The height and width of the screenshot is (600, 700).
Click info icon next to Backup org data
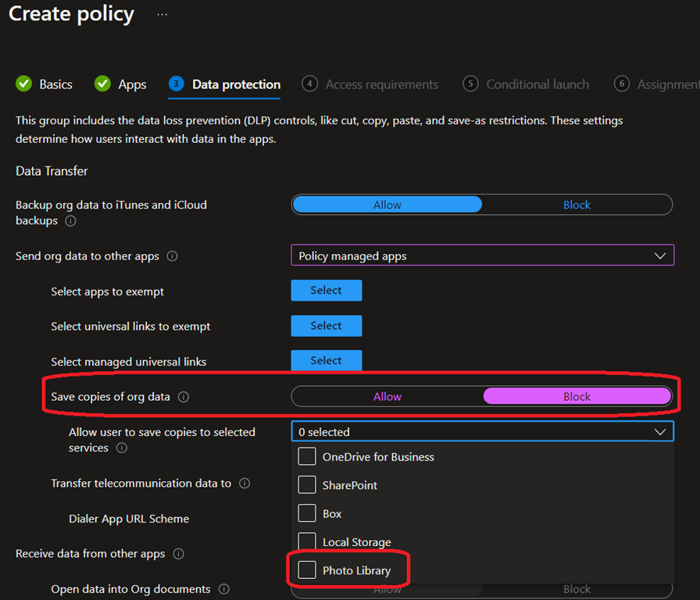(71, 221)
